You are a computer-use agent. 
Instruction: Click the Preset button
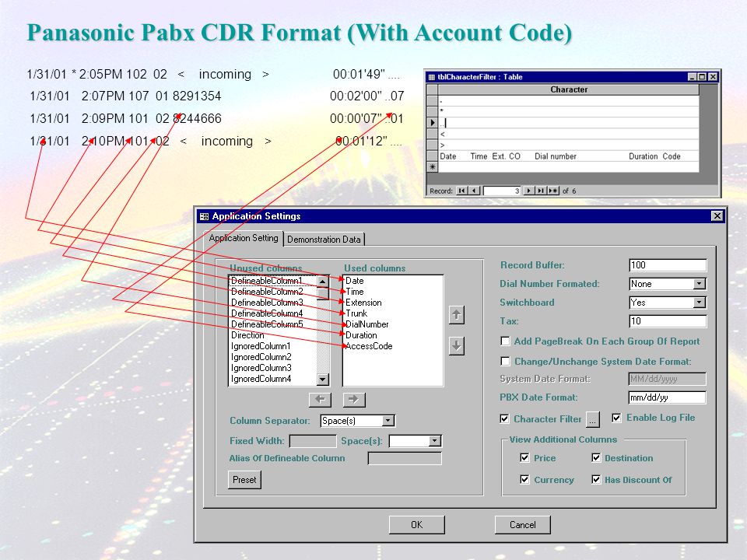244,480
